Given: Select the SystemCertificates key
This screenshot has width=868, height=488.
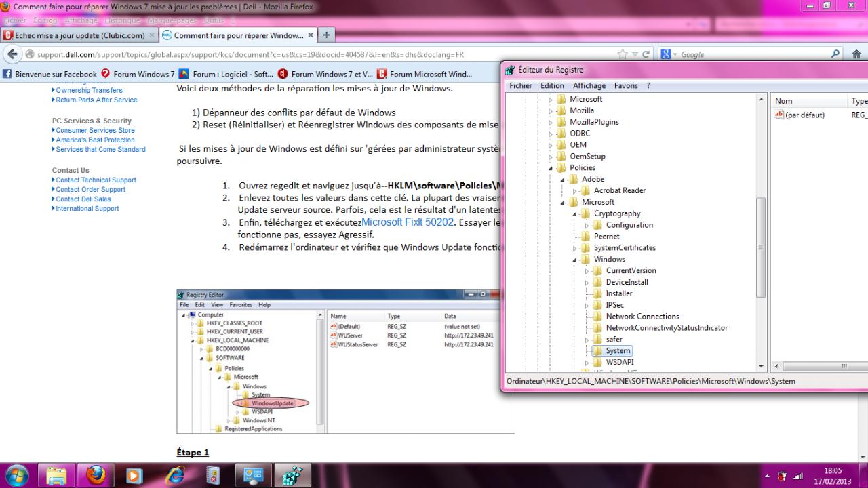Looking at the screenshot, I should (x=625, y=248).
